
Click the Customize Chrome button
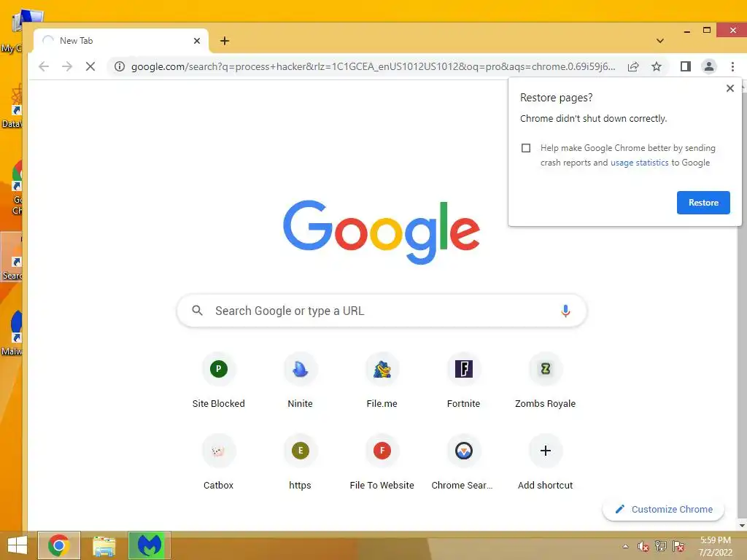point(664,509)
